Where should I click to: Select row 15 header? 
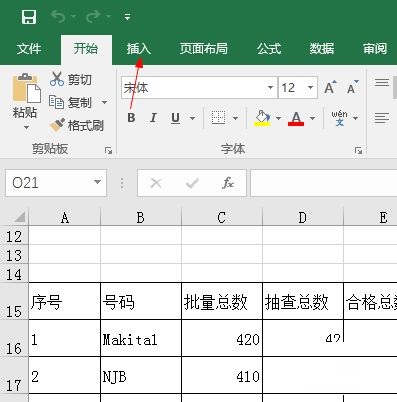point(14,301)
